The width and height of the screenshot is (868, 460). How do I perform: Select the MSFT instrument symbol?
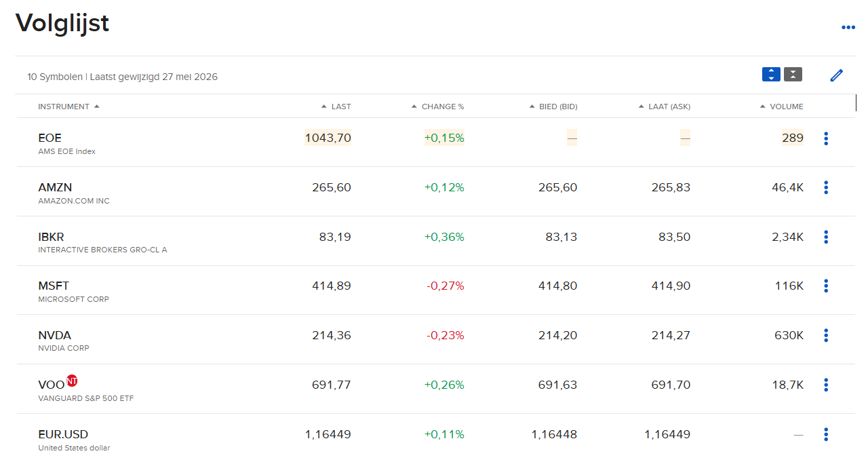pyautogui.click(x=54, y=286)
